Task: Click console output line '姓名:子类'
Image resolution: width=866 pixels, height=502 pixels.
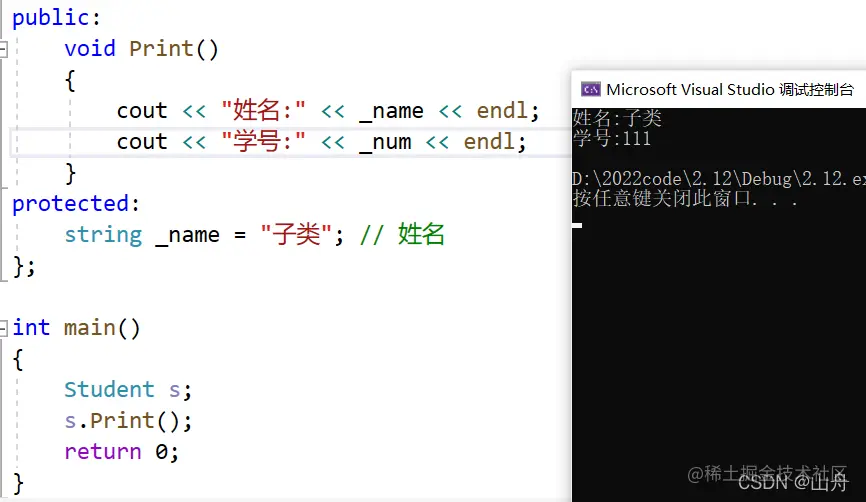Action: (617, 118)
